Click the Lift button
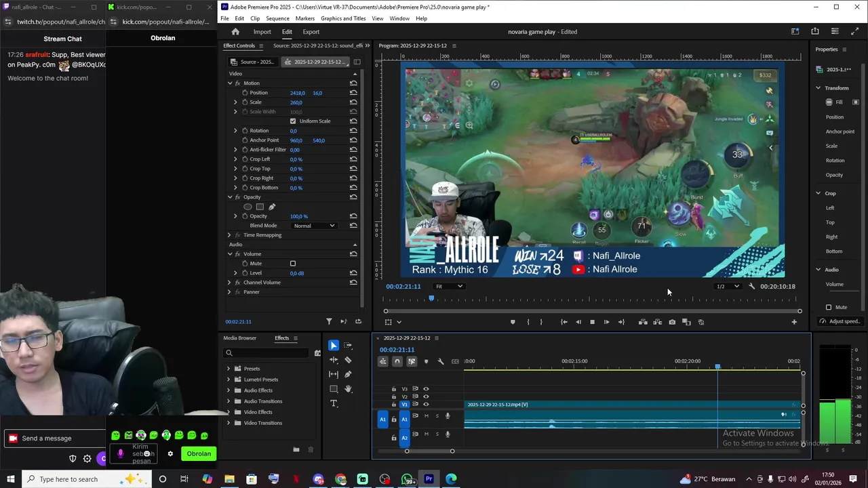868x488 pixels. 643,322
